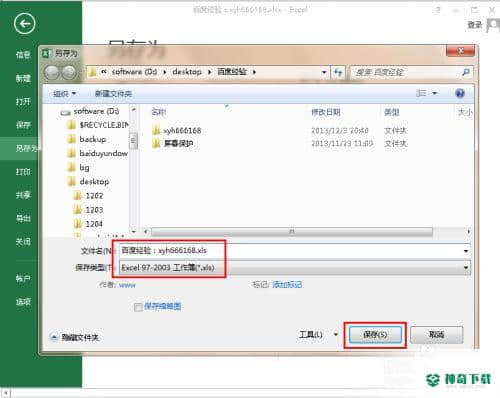Open the 信息 menu item in Excel sidebar
Image resolution: width=500 pixels, height=398 pixels.
(x=23, y=55)
